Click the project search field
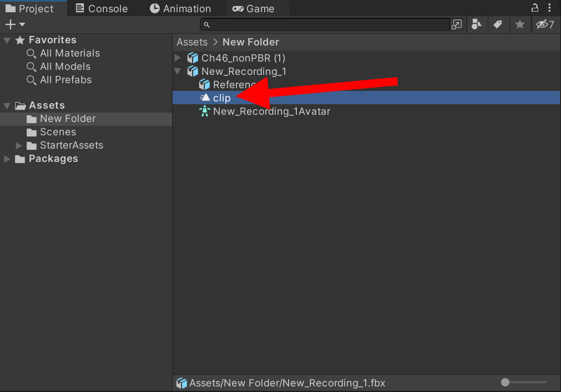561x392 pixels. (x=325, y=24)
